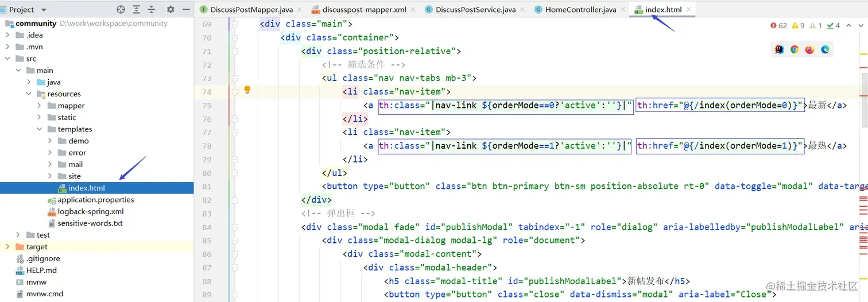Collapse the templates folder chevron
868x302 pixels.
(x=39, y=129)
